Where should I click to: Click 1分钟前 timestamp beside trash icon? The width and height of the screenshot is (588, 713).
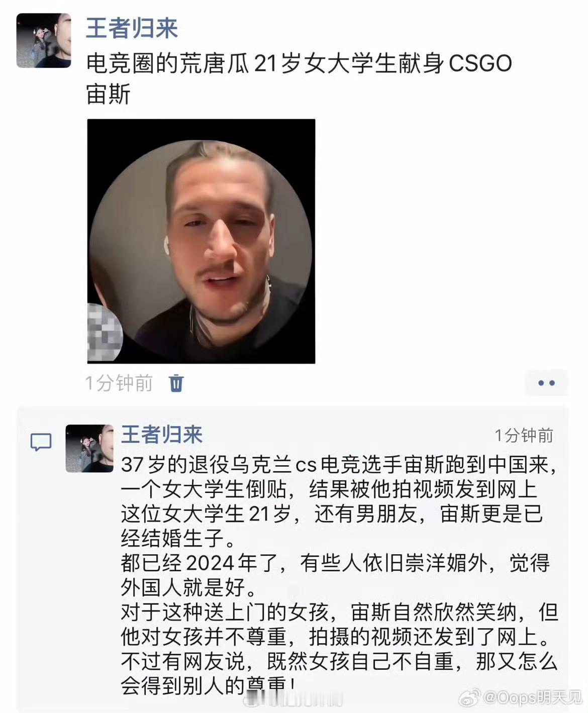click(119, 383)
